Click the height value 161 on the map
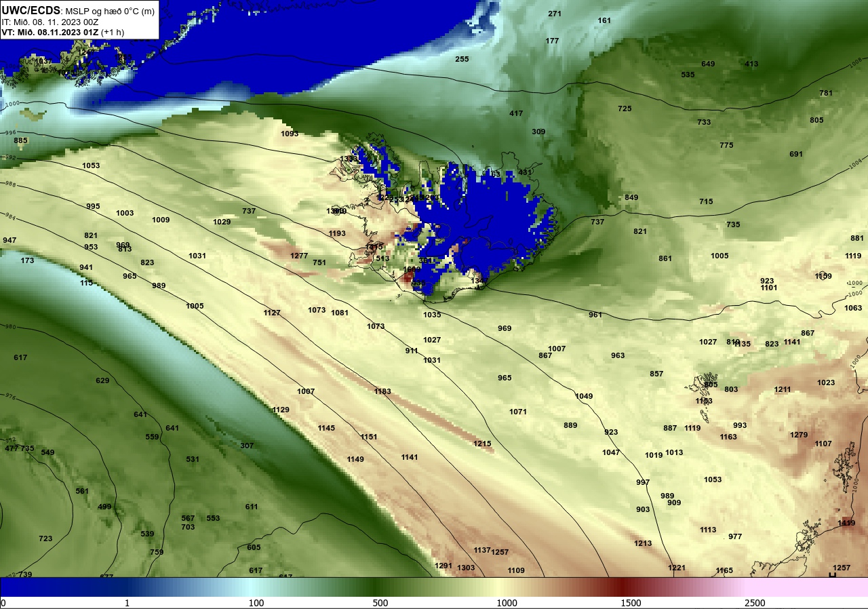This screenshot has width=868, height=609. click(604, 20)
